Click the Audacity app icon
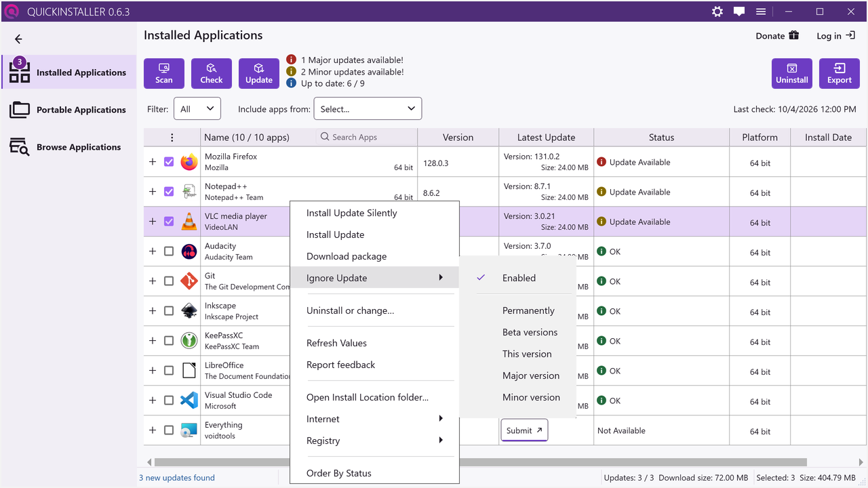868x488 pixels. [x=189, y=251]
